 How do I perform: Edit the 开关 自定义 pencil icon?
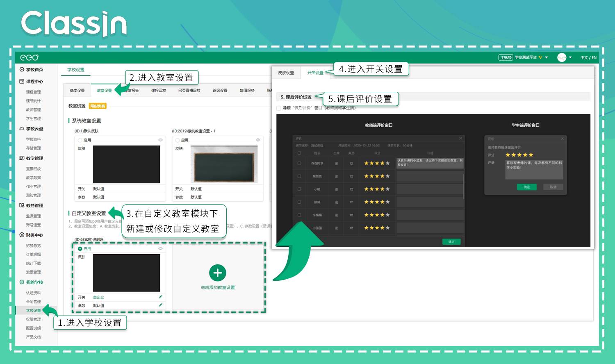point(160,297)
